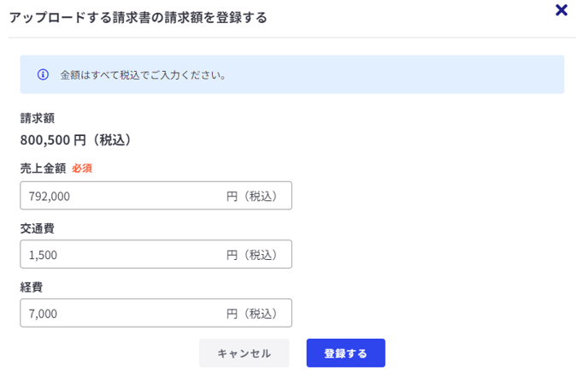Click the dialog title アップロードする請求書の請求額を登録する
The height and width of the screenshot is (378, 588).
138,17
